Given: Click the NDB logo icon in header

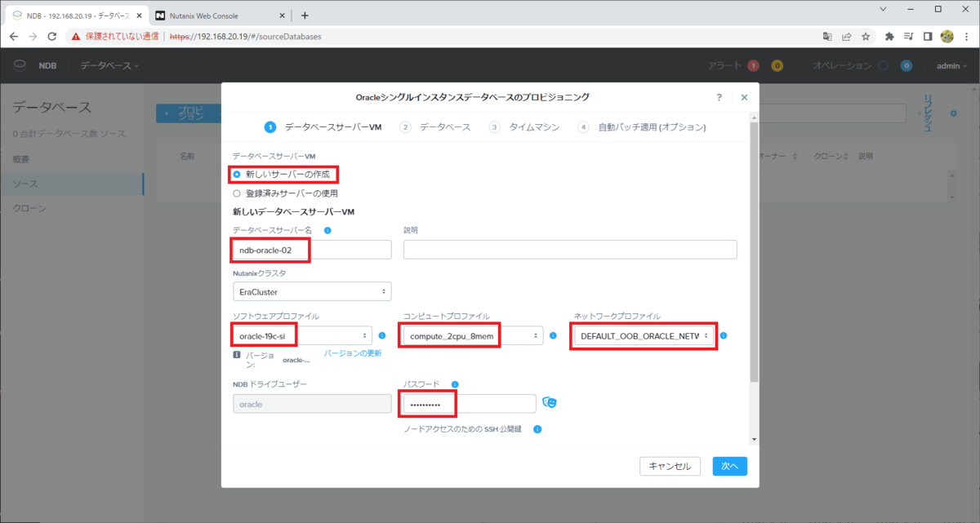Looking at the screenshot, I should tap(20, 65).
